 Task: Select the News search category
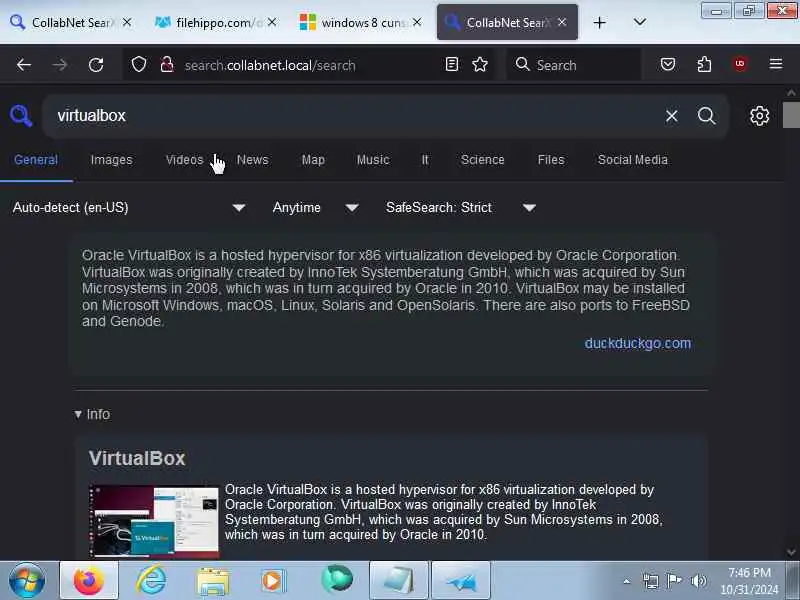(253, 160)
